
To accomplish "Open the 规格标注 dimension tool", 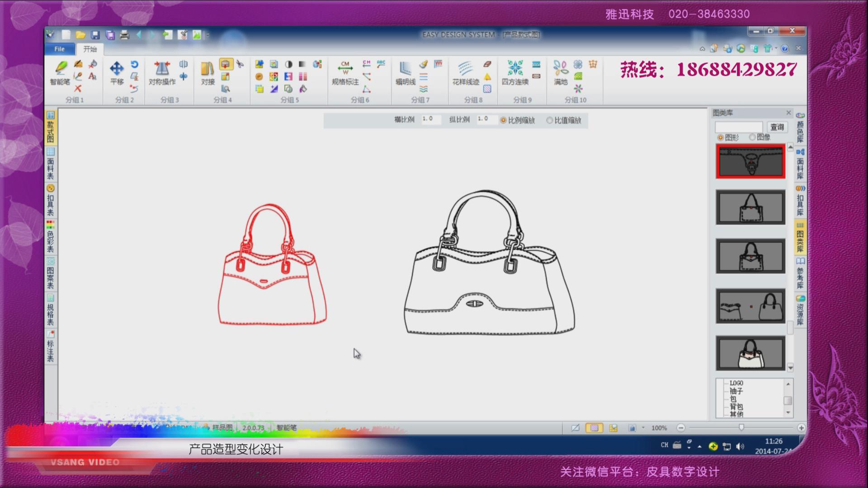I will pos(345,72).
